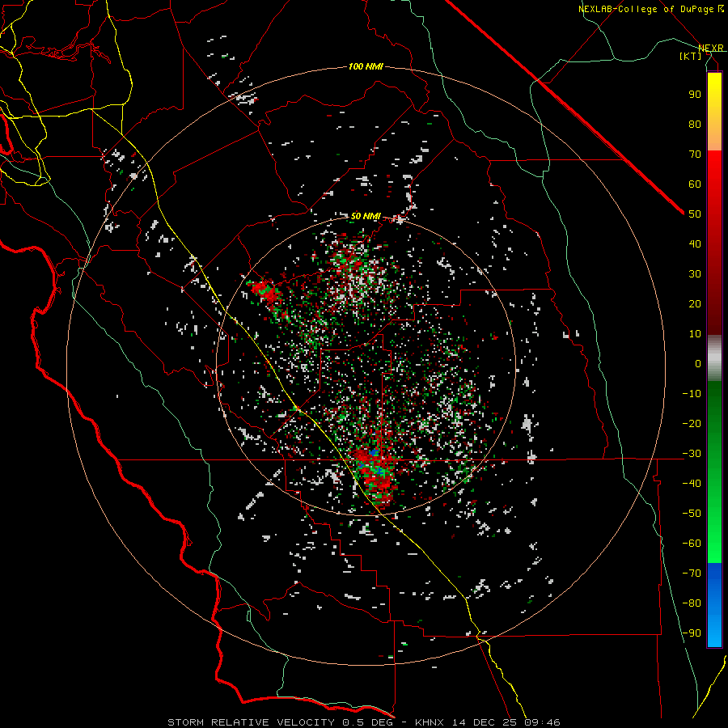The height and width of the screenshot is (728, 728).
Task: Click the blue bottom segment of color bar
Action: pyautogui.click(x=714, y=605)
